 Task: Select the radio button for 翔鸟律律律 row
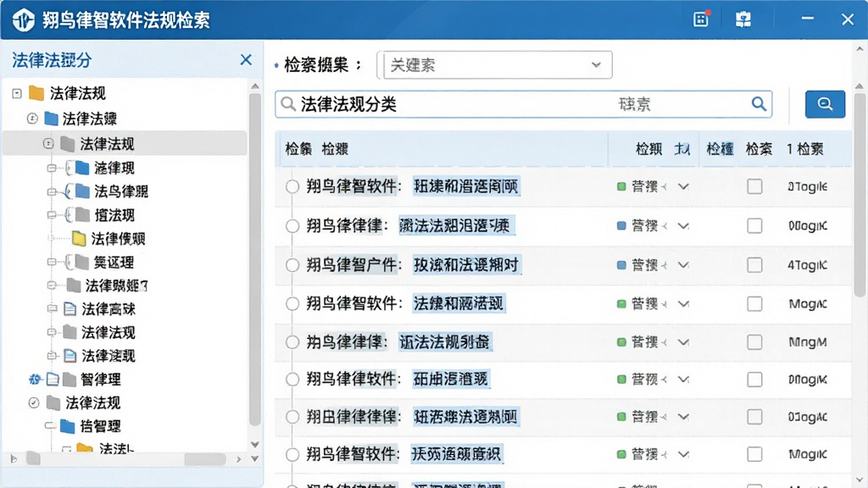click(292, 225)
